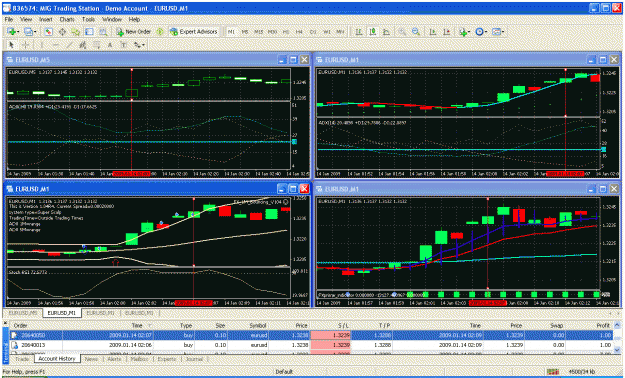Select the Crosshair tool
Viewport: 625px width, 378px height.
(25, 45)
